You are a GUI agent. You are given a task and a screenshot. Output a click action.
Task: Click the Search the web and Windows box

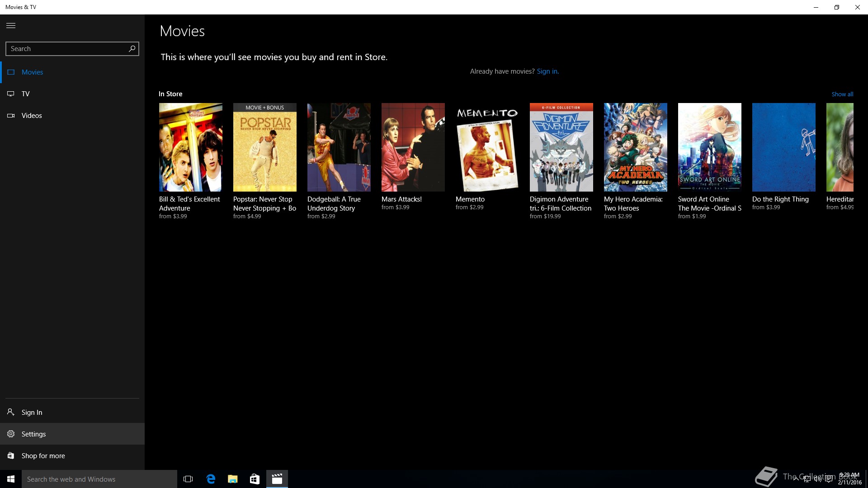point(99,479)
